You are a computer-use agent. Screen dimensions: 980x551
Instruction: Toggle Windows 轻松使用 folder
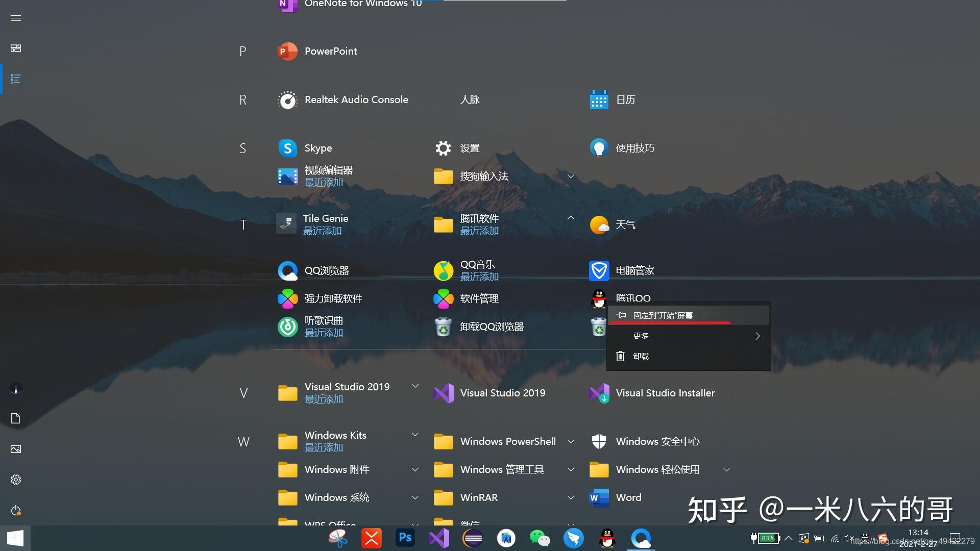pos(726,468)
